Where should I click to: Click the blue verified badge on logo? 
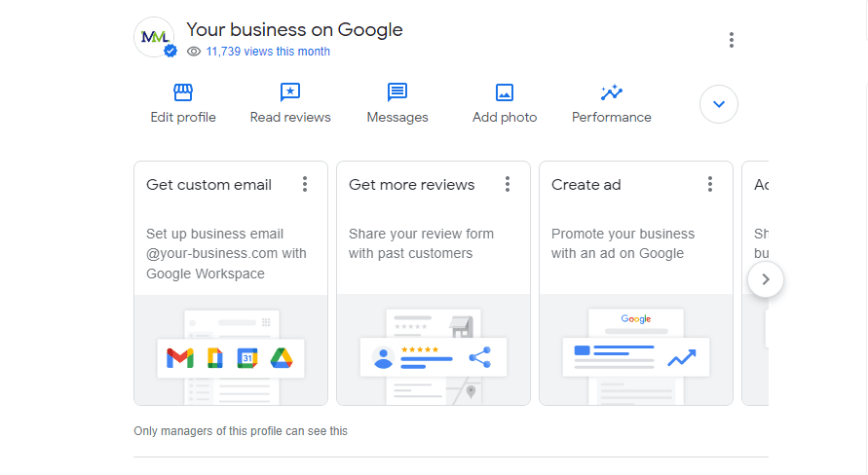170,51
